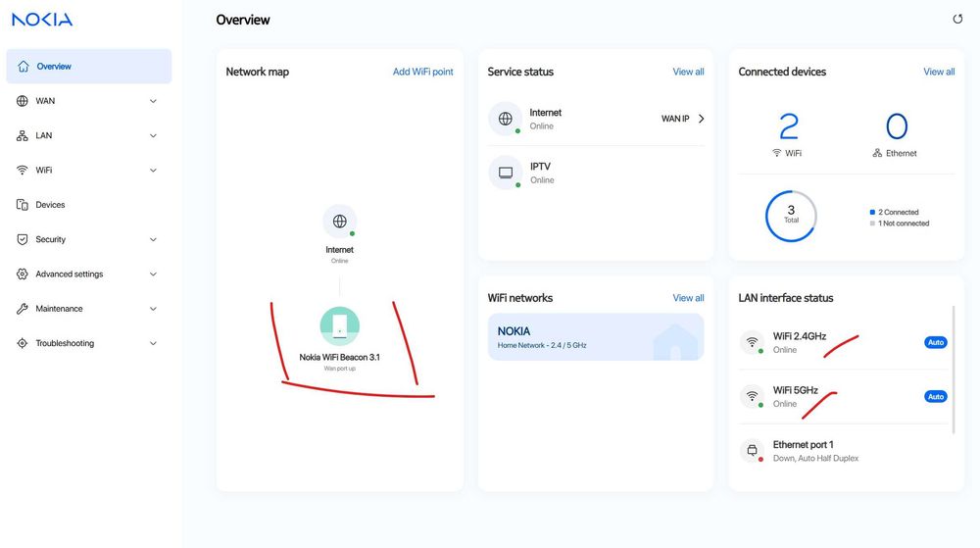The height and width of the screenshot is (548, 980).
Task: Click the house icon on NOKIA network card
Action: (x=675, y=342)
